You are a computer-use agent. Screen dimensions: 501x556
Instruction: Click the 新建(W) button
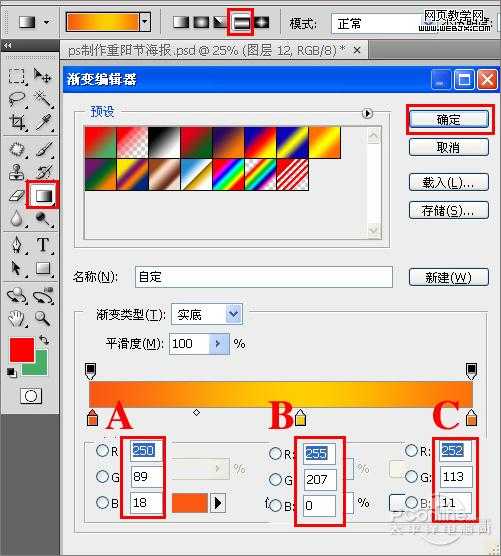(x=449, y=277)
